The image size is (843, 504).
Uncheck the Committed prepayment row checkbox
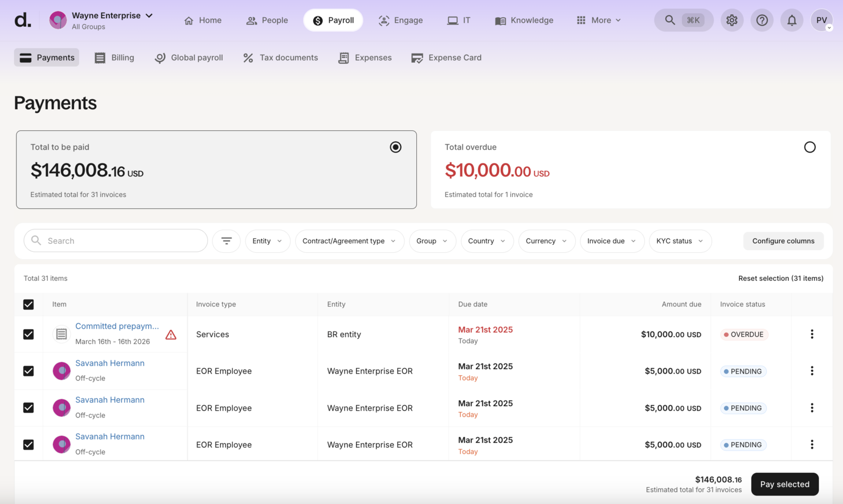coord(28,334)
